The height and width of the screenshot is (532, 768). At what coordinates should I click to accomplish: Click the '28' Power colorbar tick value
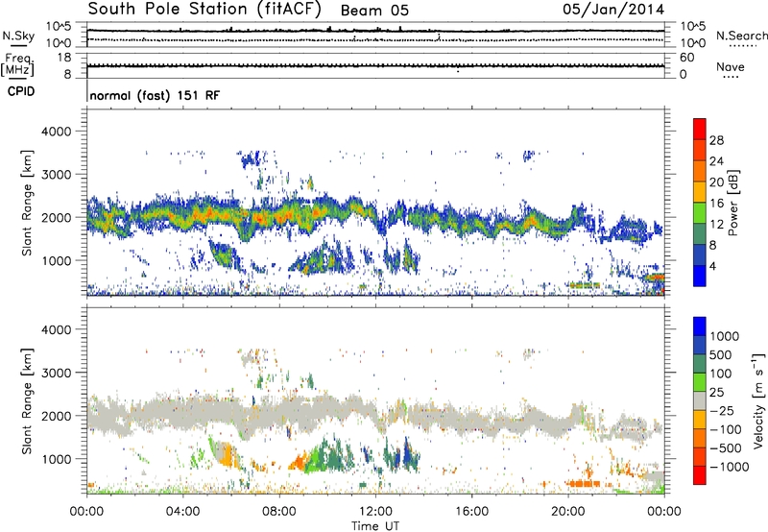tap(716, 140)
